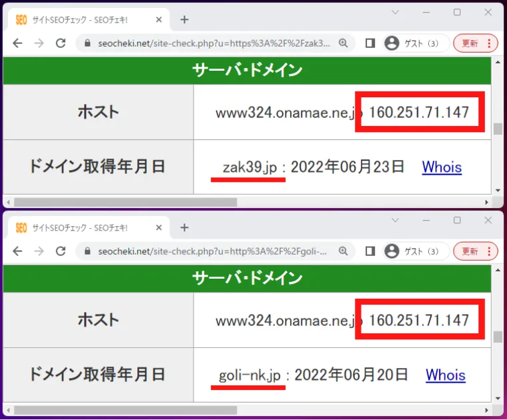The height and width of the screenshot is (420, 507).
Task: Go back in the bottom browser window
Action: click(17, 251)
